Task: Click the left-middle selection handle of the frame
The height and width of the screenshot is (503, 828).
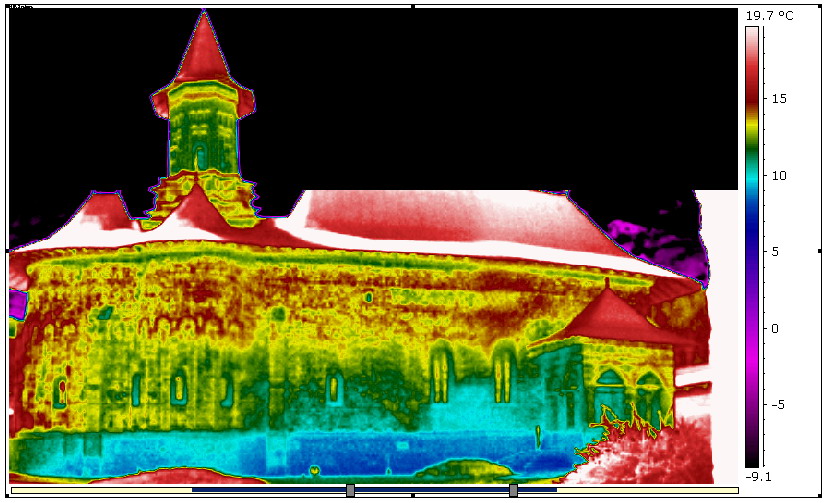Action: 8,251
